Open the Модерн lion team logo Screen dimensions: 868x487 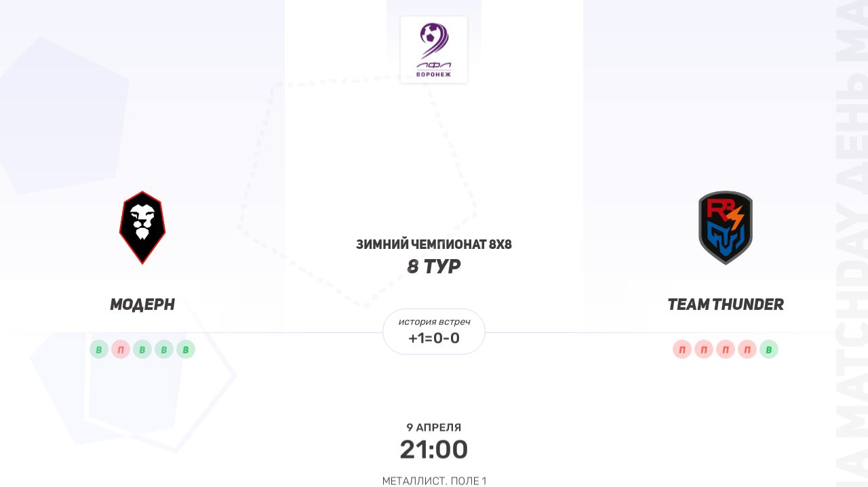(142, 227)
